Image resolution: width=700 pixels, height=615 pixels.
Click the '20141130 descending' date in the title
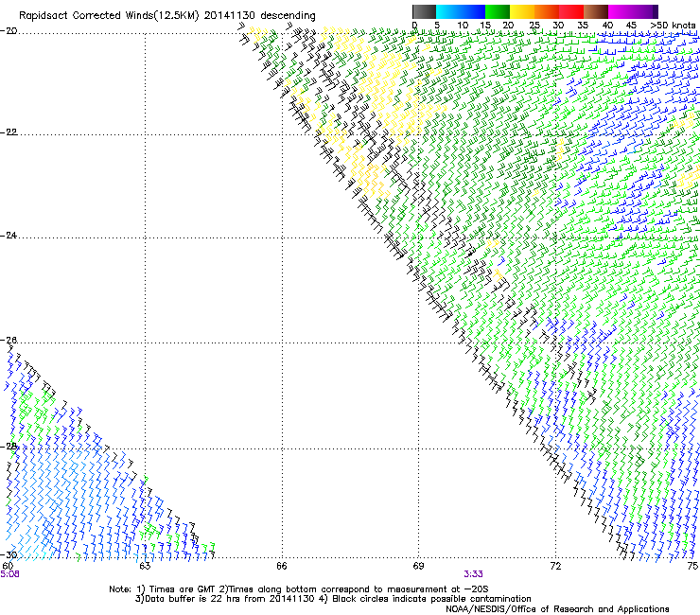pyautogui.click(x=260, y=16)
